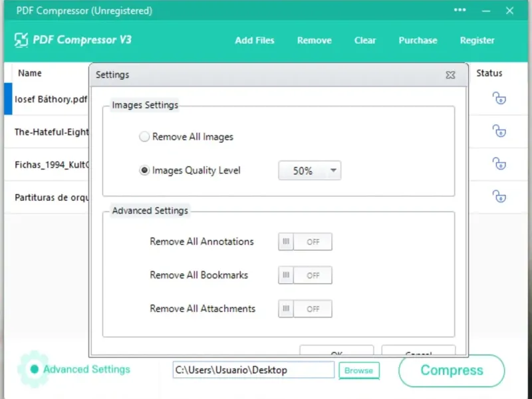Viewport: 532px width, 399px height.
Task: Select the Images Quality Level radio button
Action: (x=144, y=170)
